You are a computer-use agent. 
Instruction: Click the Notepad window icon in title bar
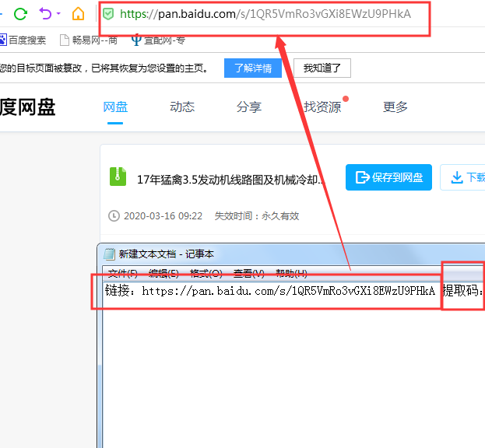(x=109, y=254)
